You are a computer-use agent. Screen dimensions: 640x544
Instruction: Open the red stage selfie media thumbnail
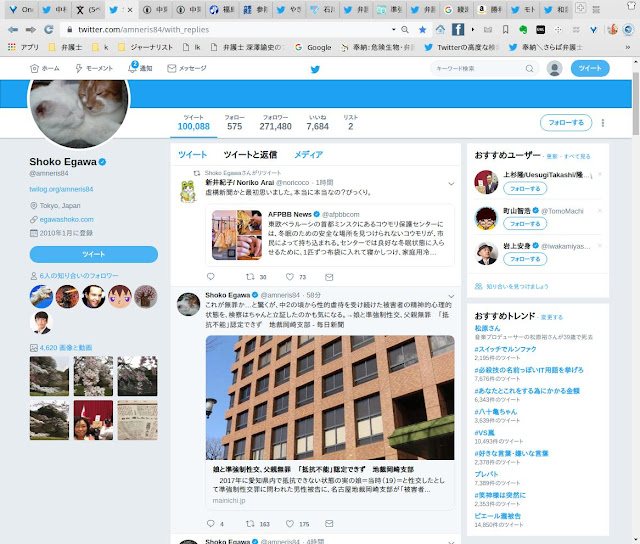point(93,420)
